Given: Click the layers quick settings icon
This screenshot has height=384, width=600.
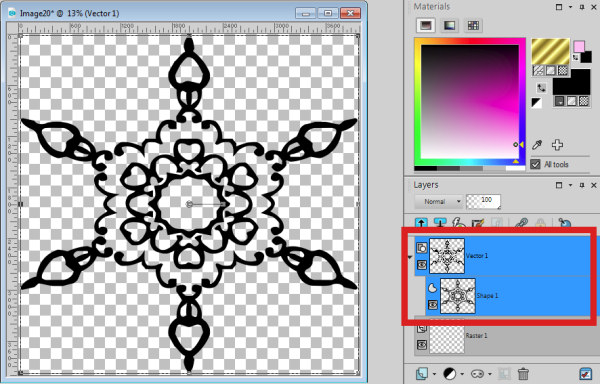Looking at the screenshot, I should click(585, 373).
